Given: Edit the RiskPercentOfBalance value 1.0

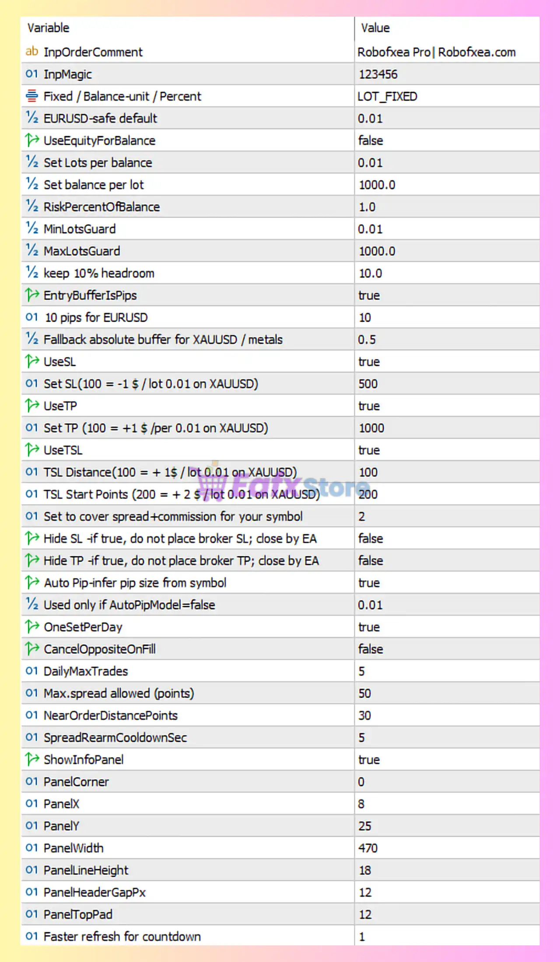Looking at the screenshot, I should point(367,207).
